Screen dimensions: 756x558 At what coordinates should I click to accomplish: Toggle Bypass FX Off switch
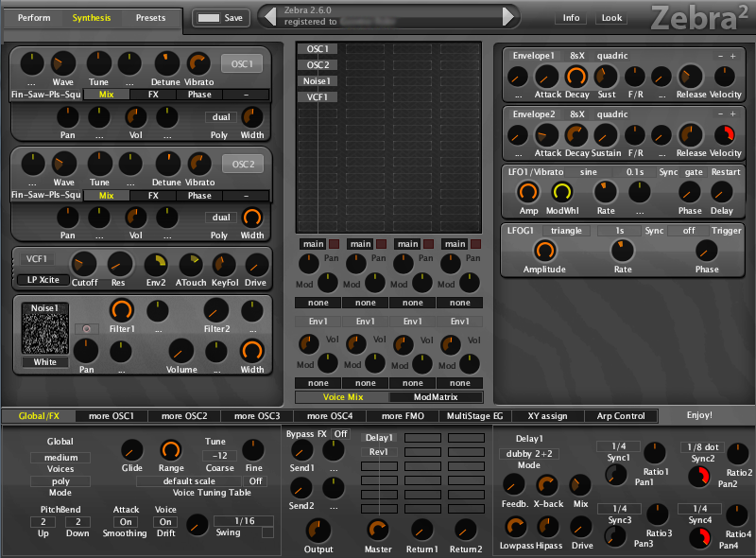(x=341, y=434)
